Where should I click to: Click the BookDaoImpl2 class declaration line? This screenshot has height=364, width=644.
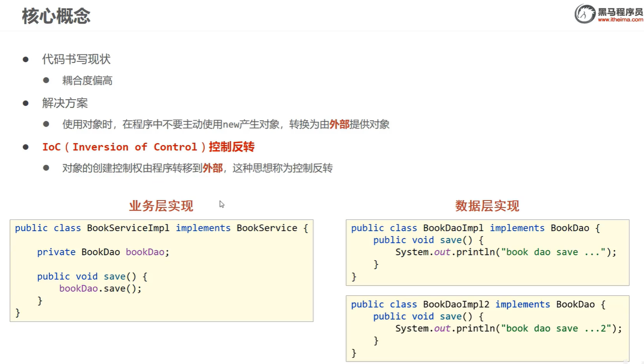click(478, 305)
